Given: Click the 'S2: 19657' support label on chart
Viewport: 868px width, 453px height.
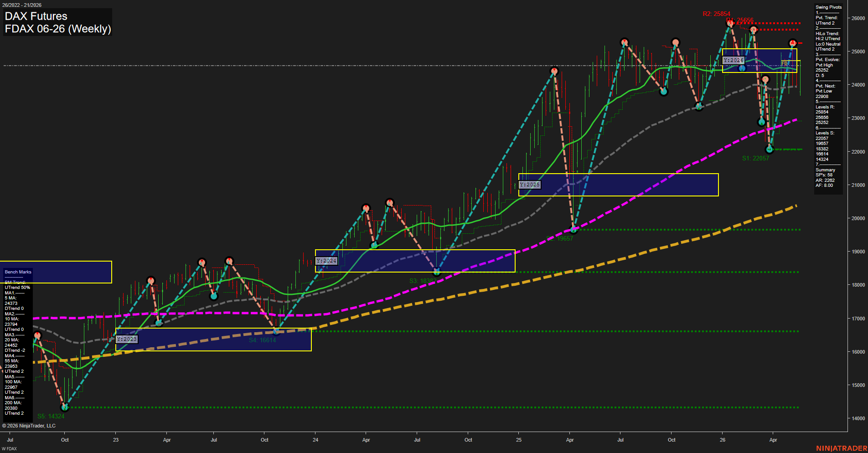Looking at the screenshot, I should [560, 238].
